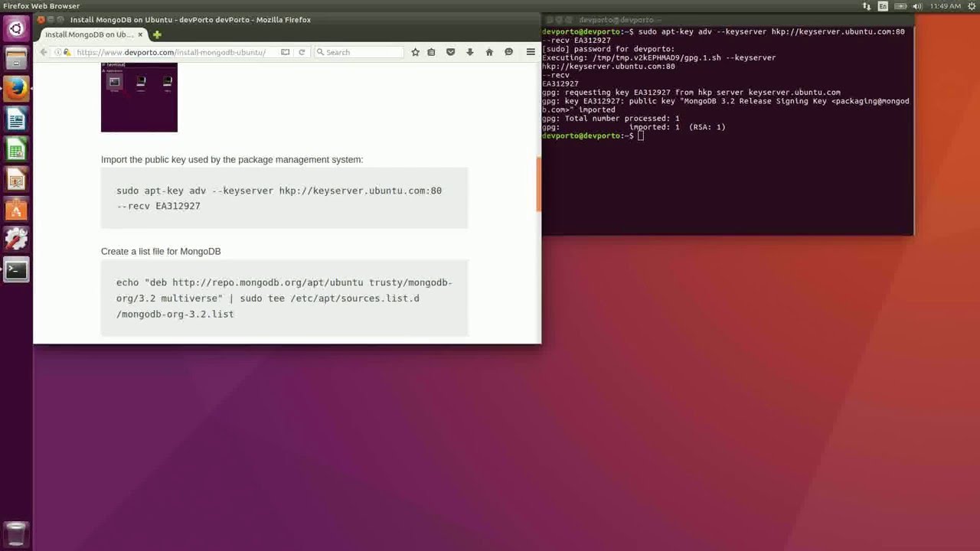
Task: Open the Files manager in the launcher
Action: pyautogui.click(x=16, y=59)
